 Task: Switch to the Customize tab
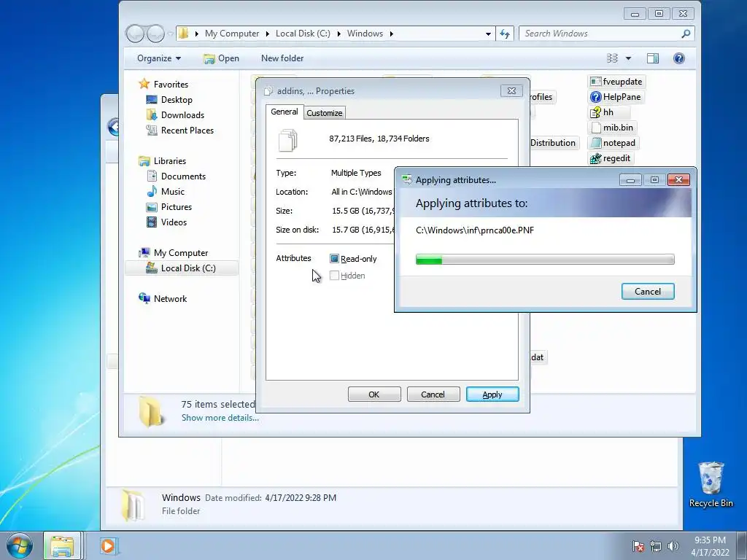coord(325,113)
